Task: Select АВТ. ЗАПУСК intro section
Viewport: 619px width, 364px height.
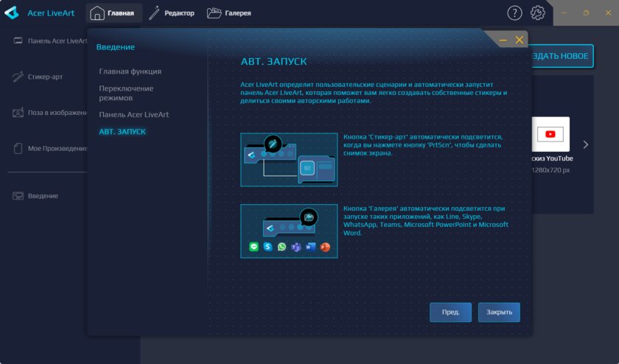Action: [x=122, y=131]
